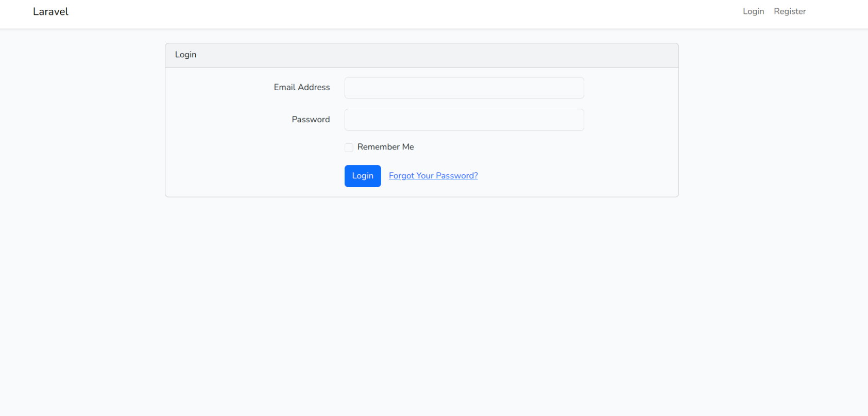The width and height of the screenshot is (868, 416).
Task: Focus the Email Address input field
Action: pyautogui.click(x=464, y=88)
